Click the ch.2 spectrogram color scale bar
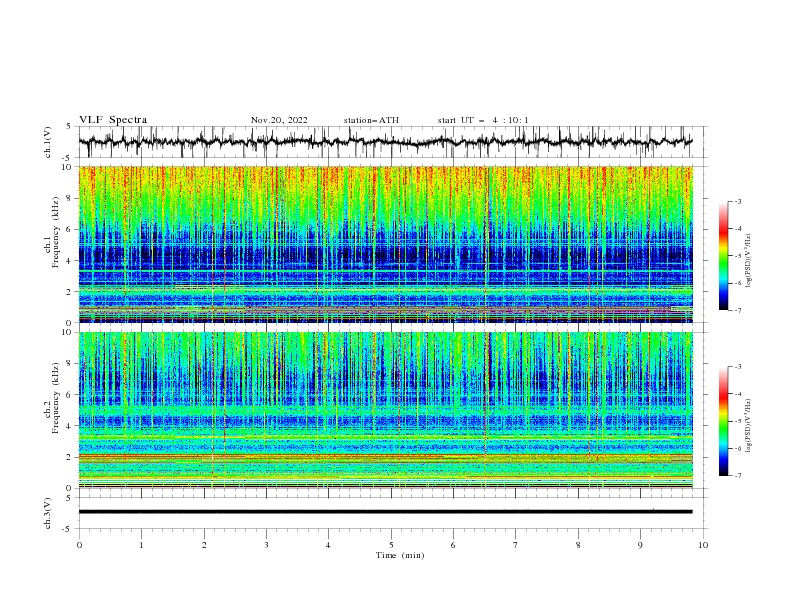The image size is (792, 612). [724, 421]
